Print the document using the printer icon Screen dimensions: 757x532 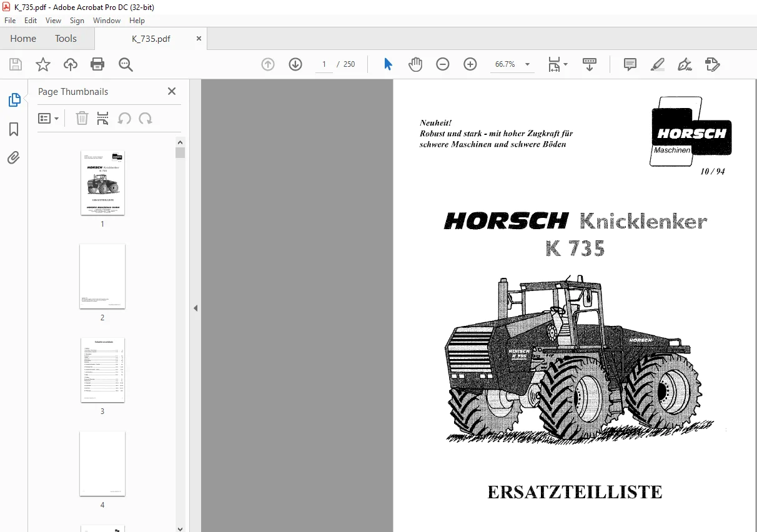click(x=97, y=64)
